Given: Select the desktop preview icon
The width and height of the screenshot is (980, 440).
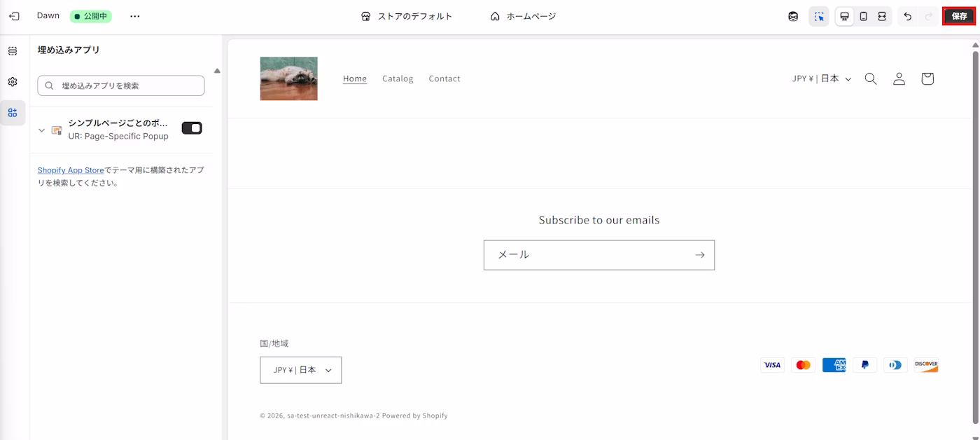Looking at the screenshot, I should [x=844, y=16].
